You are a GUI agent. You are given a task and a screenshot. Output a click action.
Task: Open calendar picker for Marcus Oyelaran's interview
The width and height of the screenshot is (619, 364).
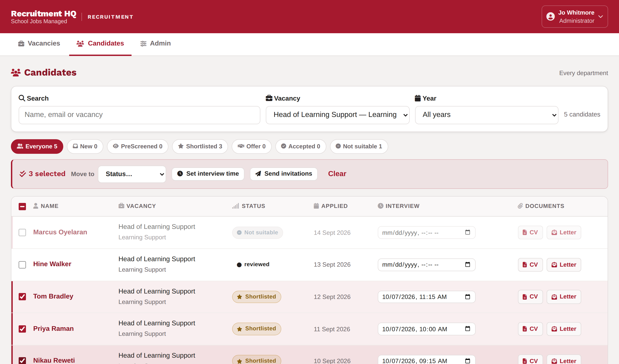point(467,232)
